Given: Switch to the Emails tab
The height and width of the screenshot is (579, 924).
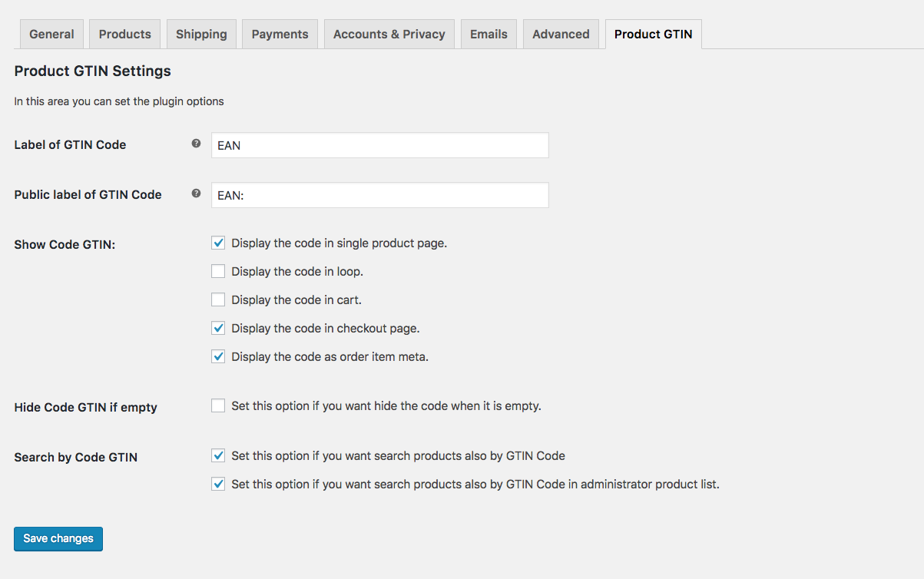Looking at the screenshot, I should 488,35.
